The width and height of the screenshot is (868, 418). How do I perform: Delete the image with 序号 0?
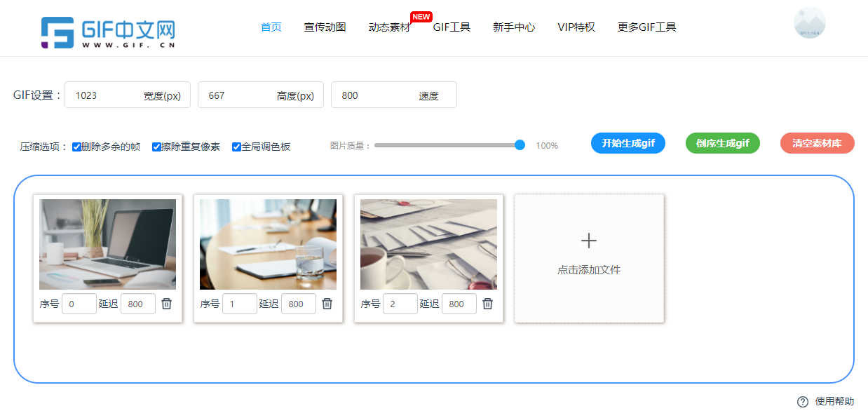click(167, 304)
